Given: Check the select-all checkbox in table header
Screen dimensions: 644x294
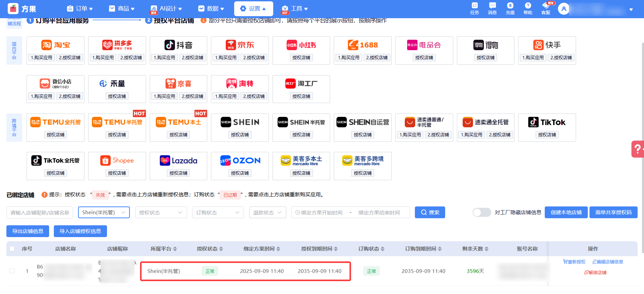Looking at the screenshot, I should click(12, 249).
